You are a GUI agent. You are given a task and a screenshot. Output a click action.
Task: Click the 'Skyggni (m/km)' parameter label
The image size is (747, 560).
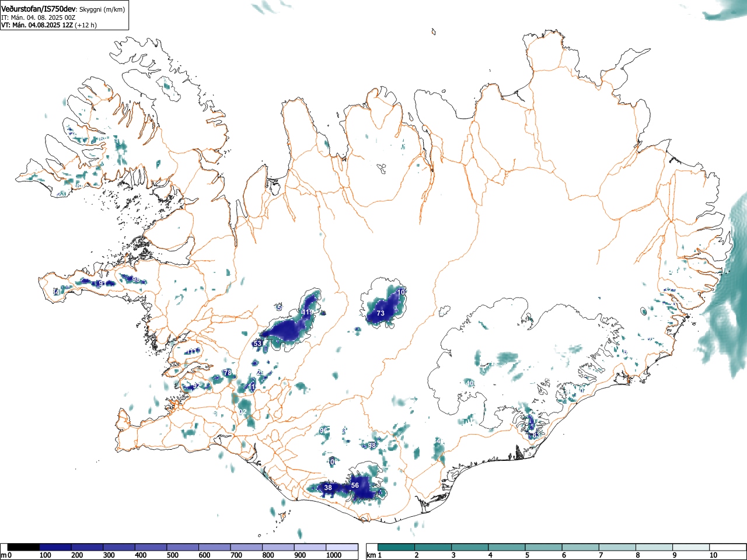click(x=102, y=9)
